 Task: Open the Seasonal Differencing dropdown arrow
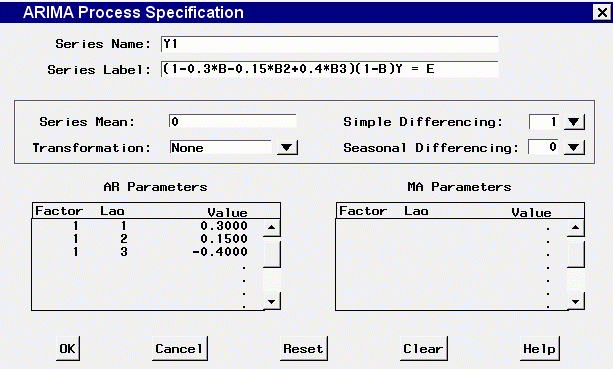click(x=574, y=147)
